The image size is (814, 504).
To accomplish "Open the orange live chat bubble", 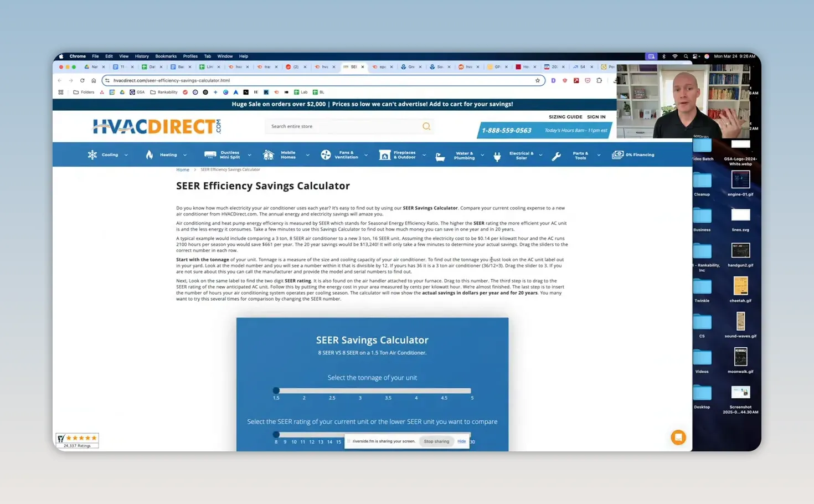I will pyautogui.click(x=678, y=438).
